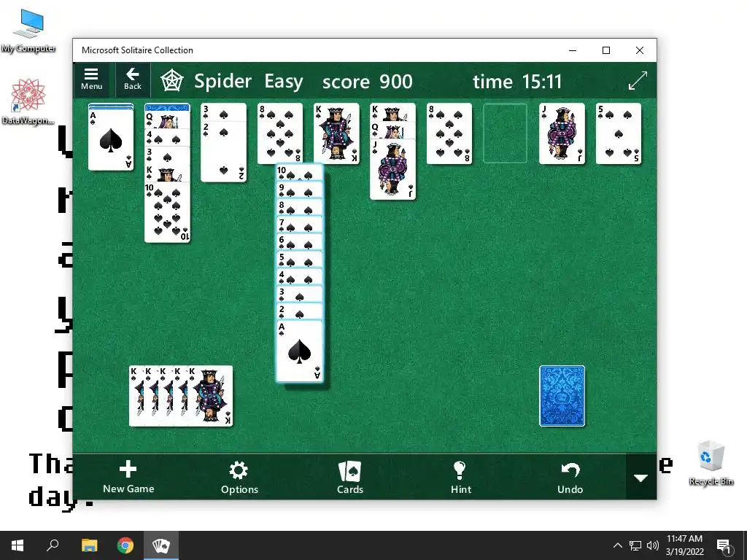Go Back with the arrow button

tap(133, 79)
